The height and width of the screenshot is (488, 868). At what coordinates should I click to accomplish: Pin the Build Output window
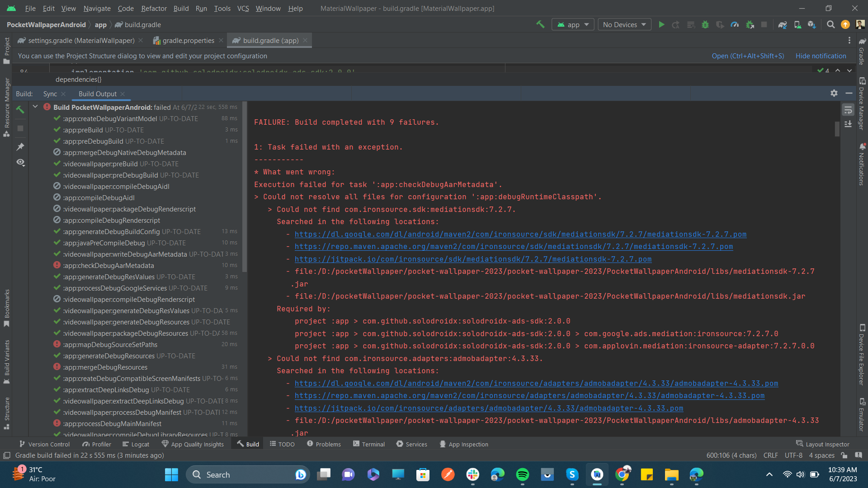coord(20,147)
